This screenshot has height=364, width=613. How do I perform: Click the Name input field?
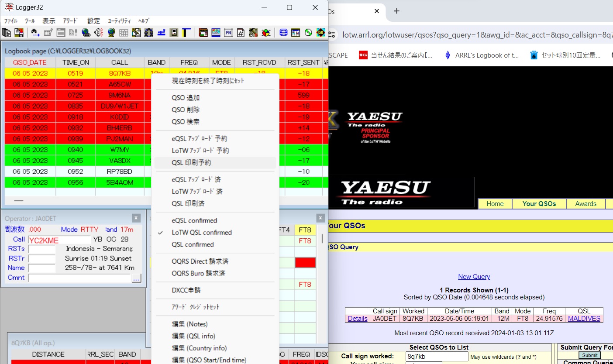coord(42,268)
